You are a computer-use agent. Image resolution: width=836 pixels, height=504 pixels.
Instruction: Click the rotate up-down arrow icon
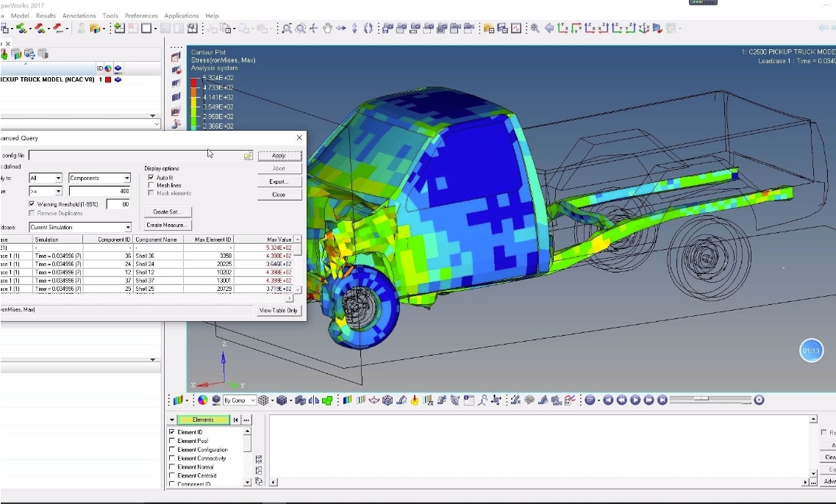point(354,29)
